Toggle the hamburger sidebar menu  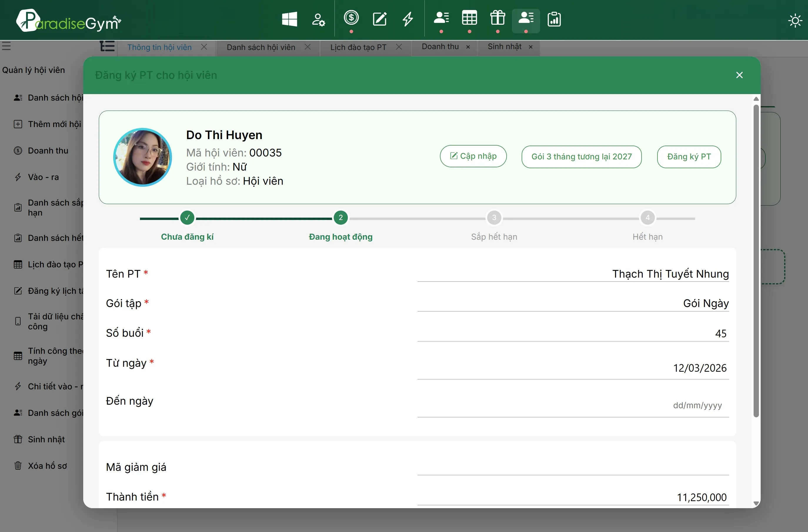coord(6,46)
